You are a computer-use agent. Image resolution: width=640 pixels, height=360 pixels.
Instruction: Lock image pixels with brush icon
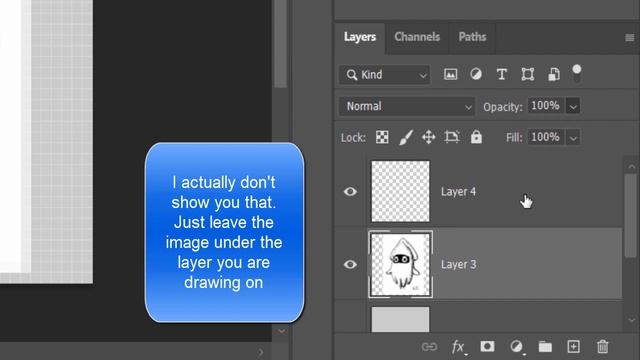click(x=405, y=137)
